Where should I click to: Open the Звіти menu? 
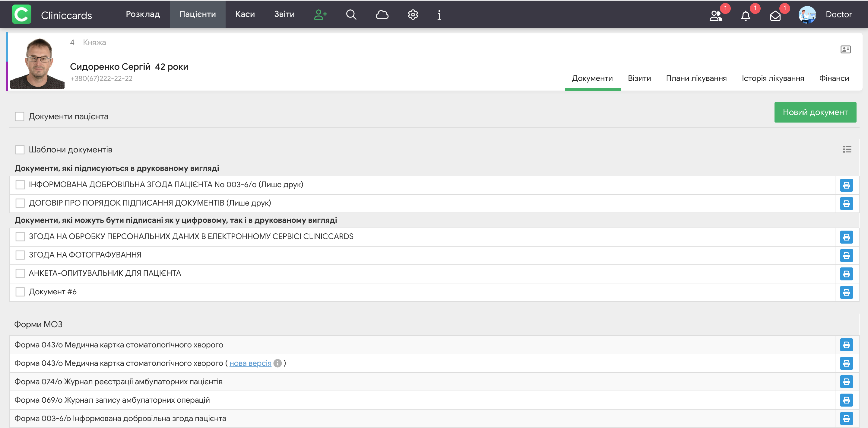pos(284,14)
